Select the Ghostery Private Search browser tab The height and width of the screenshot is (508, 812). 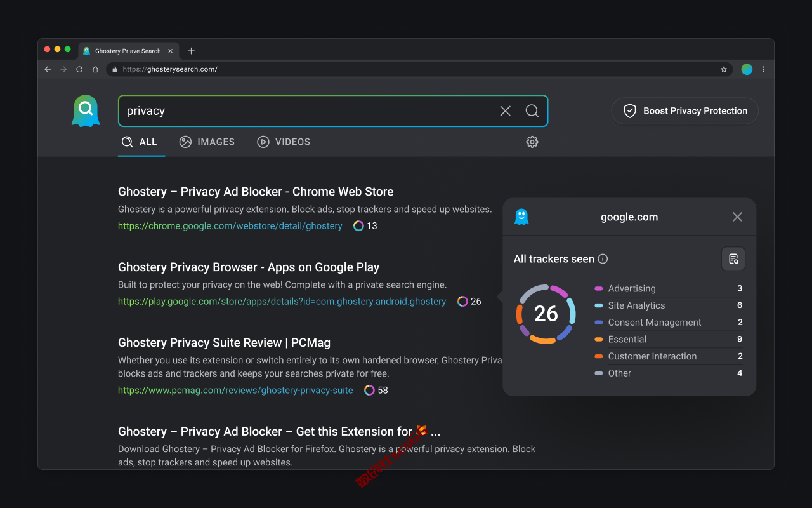coord(128,51)
